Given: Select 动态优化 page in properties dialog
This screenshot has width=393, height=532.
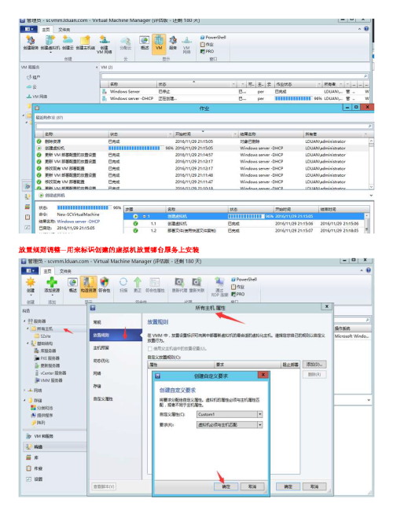Looking at the screenshot, I should point(101,361).
